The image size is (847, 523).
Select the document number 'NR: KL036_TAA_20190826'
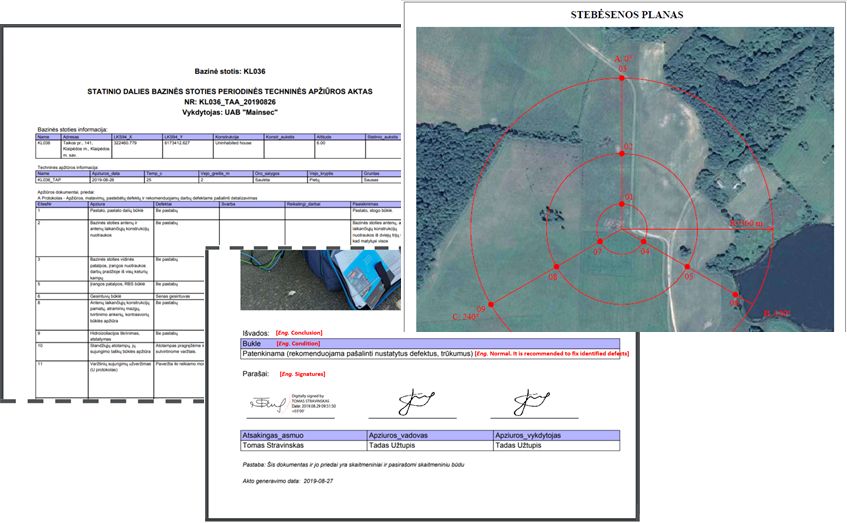pyautogui.click(x=230, y=102)
